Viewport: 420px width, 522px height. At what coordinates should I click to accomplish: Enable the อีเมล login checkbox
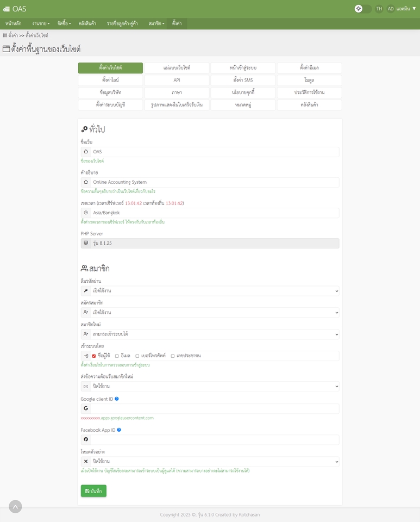click(x=117, y=356)
